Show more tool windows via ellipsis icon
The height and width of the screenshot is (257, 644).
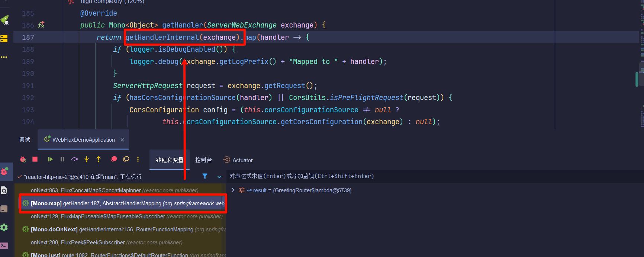point(4,57)
